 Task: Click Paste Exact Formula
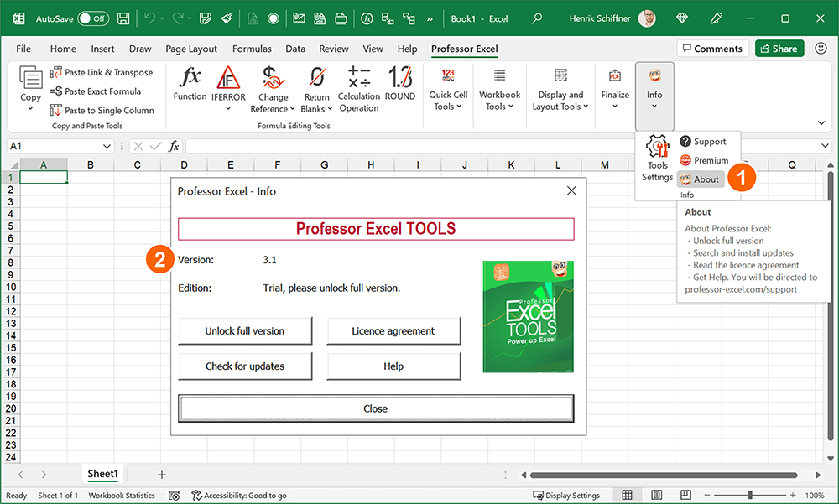(x=96, y=91)
